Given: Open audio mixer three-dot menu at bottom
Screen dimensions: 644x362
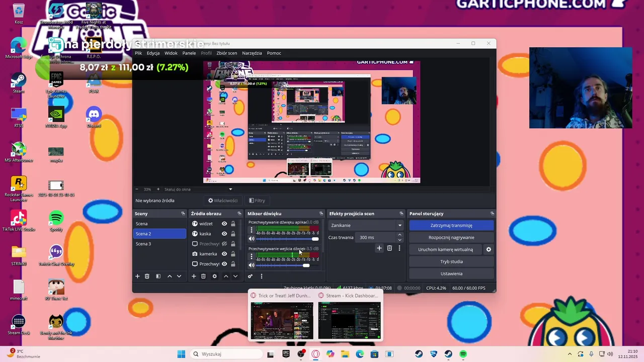Looking at the screenshot, I should [261, 276].
